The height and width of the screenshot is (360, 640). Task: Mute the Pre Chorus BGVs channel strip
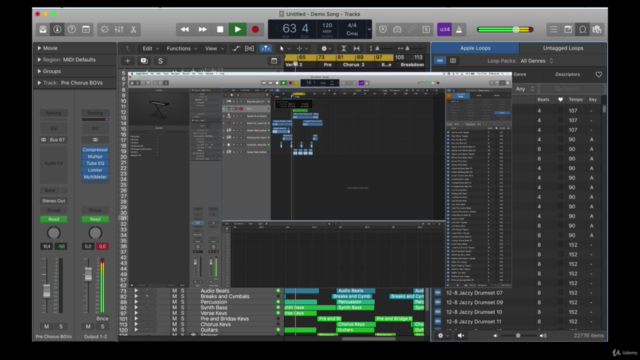tap(47, 327)
